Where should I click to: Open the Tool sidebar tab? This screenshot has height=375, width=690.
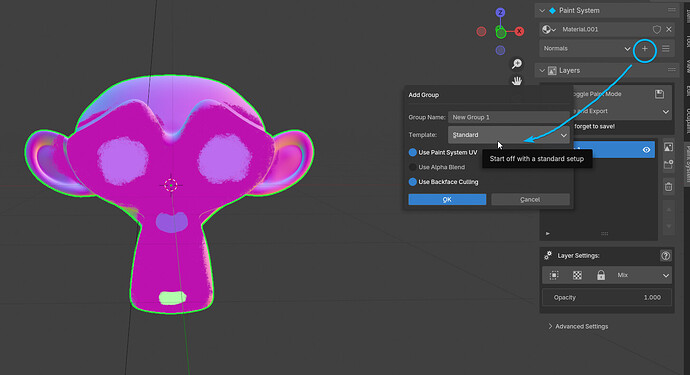click(x=687, y=41)
